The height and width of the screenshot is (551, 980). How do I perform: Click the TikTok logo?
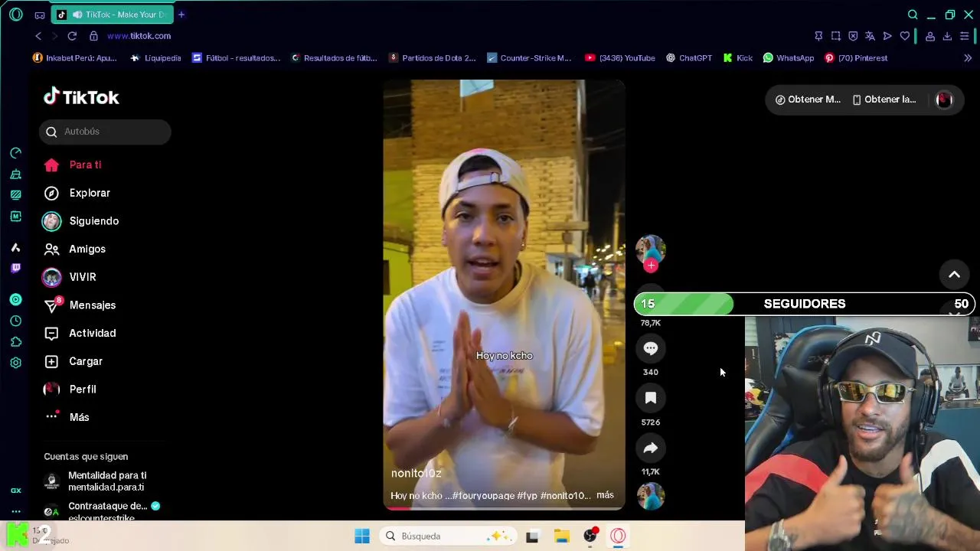coord(81,96)
